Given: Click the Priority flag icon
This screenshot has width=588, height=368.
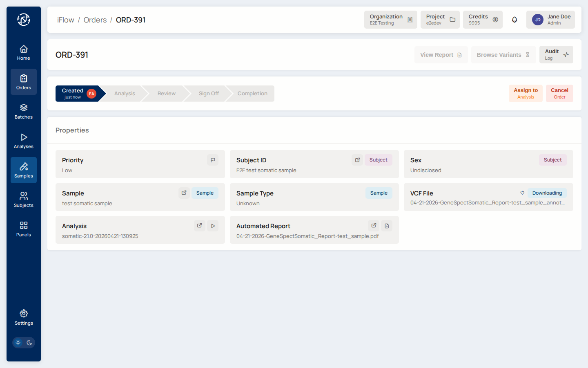Looking at the screenshot, I should click(x=213, y=160).
